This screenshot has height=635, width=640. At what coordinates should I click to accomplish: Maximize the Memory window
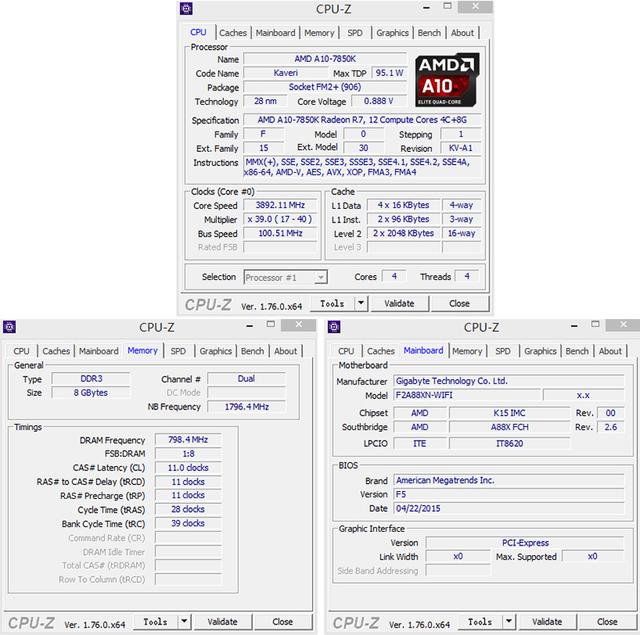point(270,324)
